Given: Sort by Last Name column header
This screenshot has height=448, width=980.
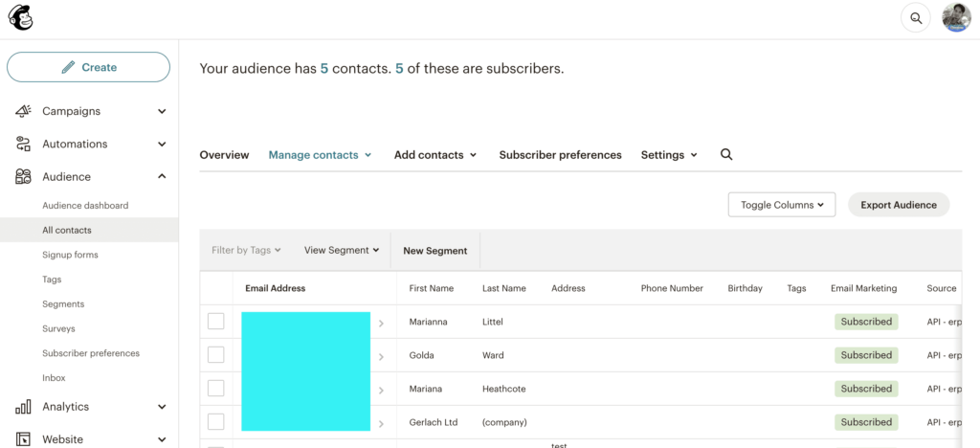Looking at the screenshot, I should [x=503, y=288].
